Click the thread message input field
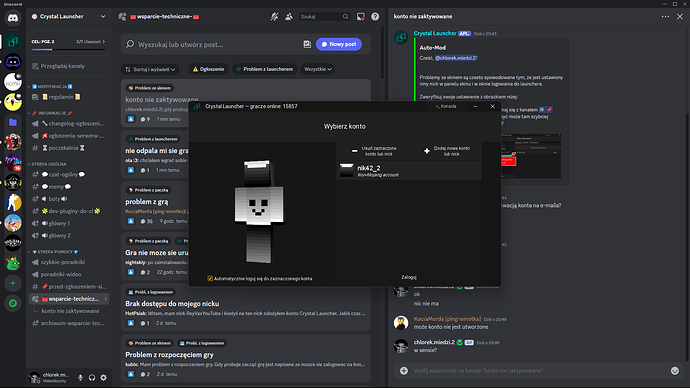Viewport: 690px width, 388px height. [539, 371]
